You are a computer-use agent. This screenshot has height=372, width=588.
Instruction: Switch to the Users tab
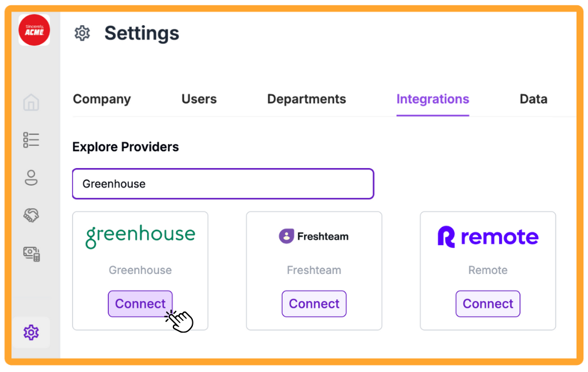199,99
